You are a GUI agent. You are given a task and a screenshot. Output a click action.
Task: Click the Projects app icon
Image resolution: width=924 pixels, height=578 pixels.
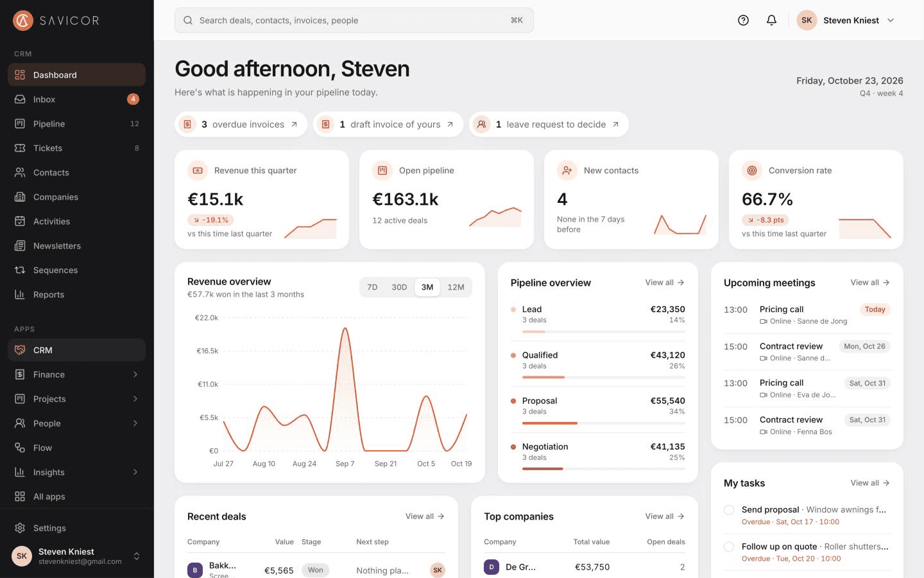coord(20,399)
